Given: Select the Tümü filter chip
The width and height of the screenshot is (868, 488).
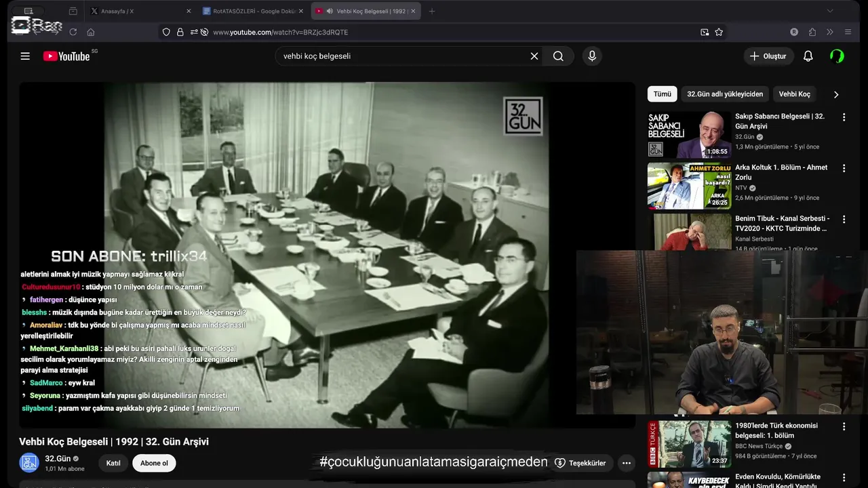Looking at the screenshot, I should [x=663, y=94].
